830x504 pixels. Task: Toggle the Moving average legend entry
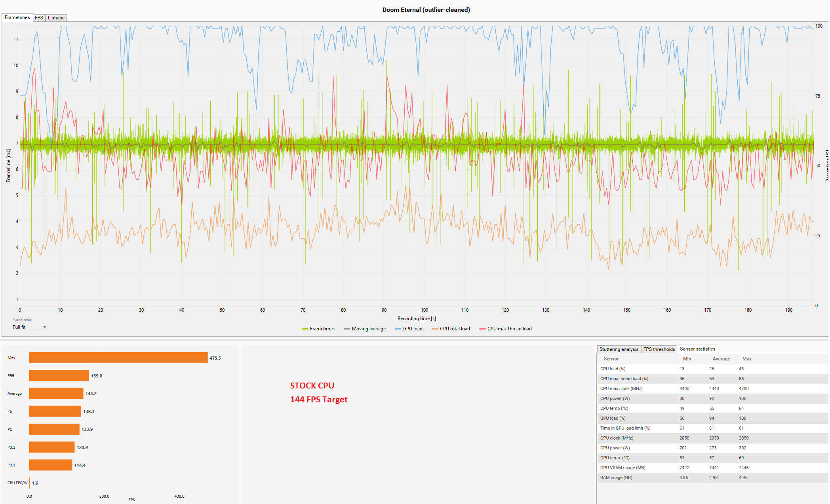coord(365,329)
